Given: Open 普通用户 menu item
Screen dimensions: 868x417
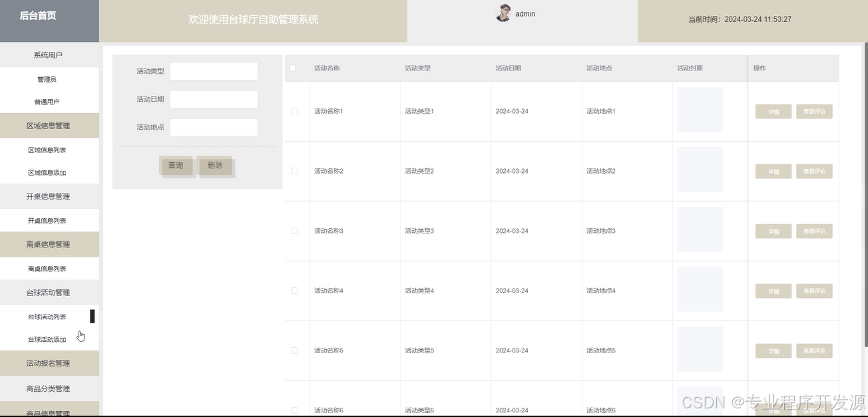Looking at the screenshot, I should pos(47,102).
